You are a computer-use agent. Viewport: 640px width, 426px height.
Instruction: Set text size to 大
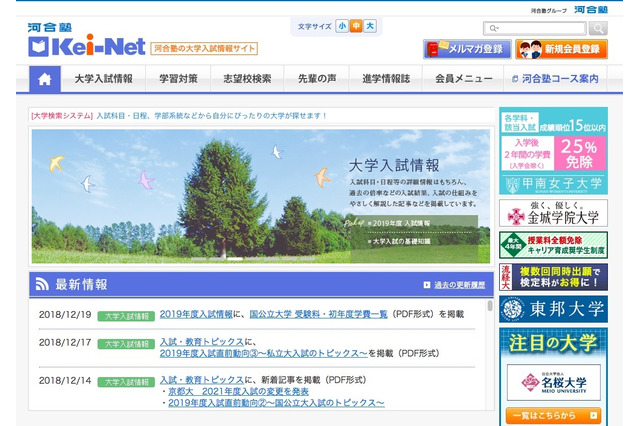(370, 26)
